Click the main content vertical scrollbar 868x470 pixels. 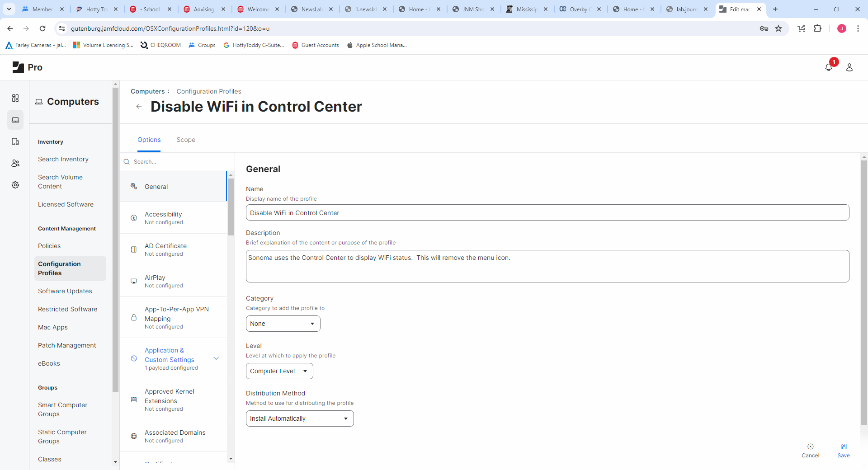[x=864, y=293]
